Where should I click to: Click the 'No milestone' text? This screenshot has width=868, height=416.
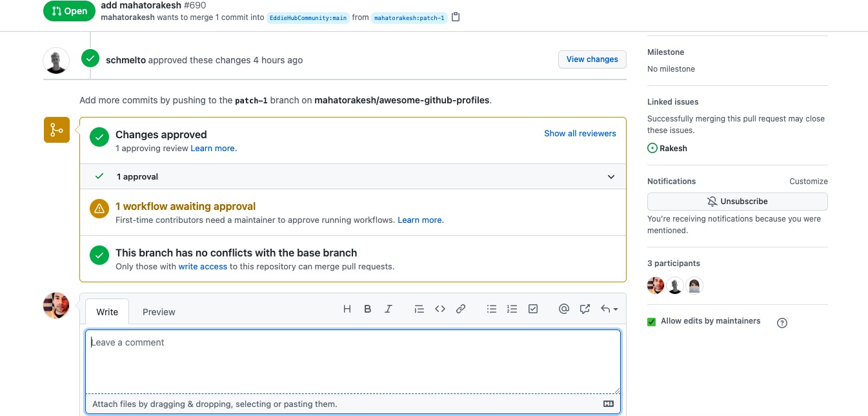671,69
